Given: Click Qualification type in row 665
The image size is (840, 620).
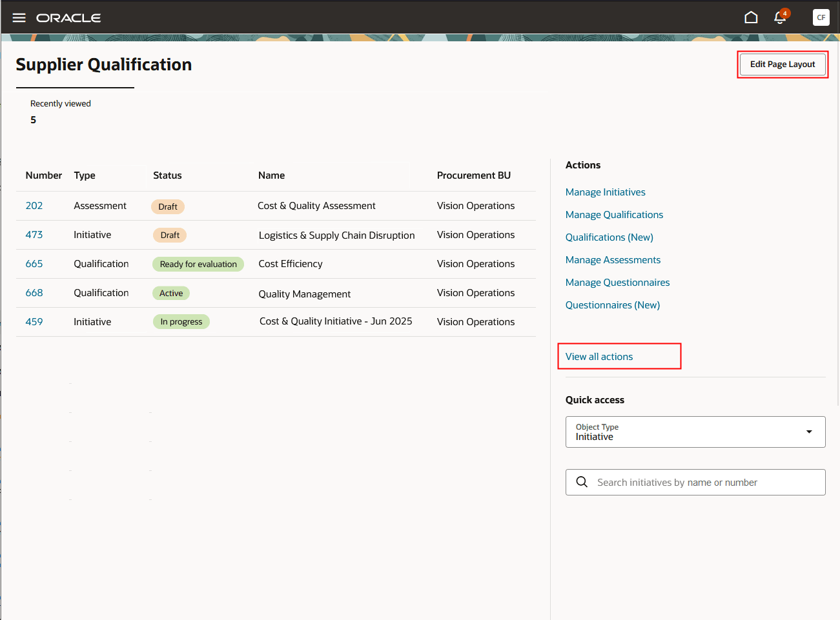Looking at the screenshot, I should pos(101,264).
